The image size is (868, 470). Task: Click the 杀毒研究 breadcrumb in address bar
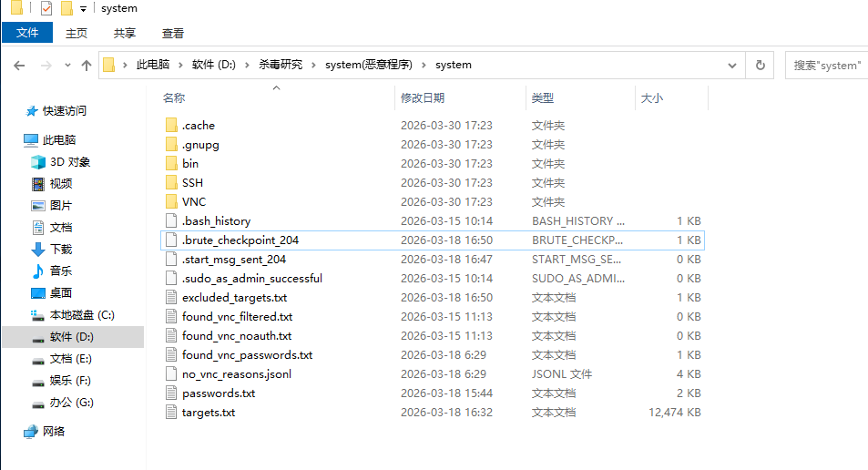(x=281, y=65)
